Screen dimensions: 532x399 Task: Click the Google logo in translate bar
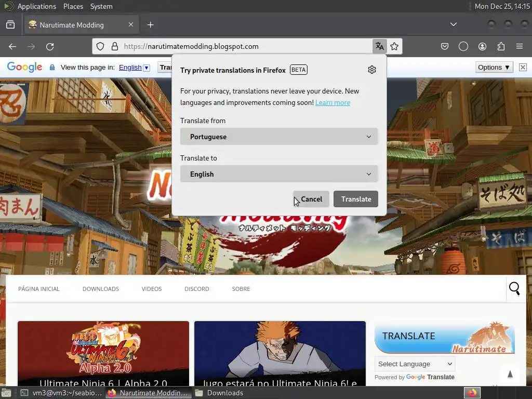(24, 67)
